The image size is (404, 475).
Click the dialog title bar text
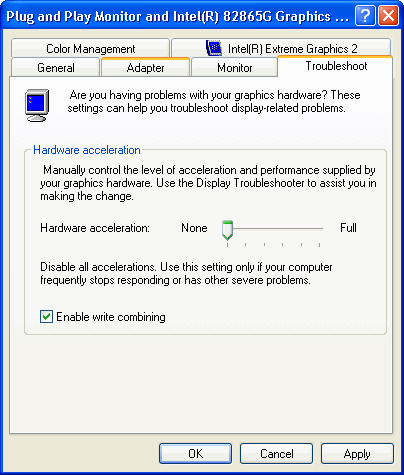pyautogui.click(x=177, y=16)
